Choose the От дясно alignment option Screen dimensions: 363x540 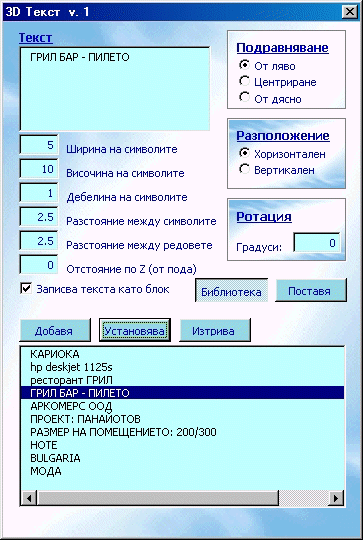point(244,97)
